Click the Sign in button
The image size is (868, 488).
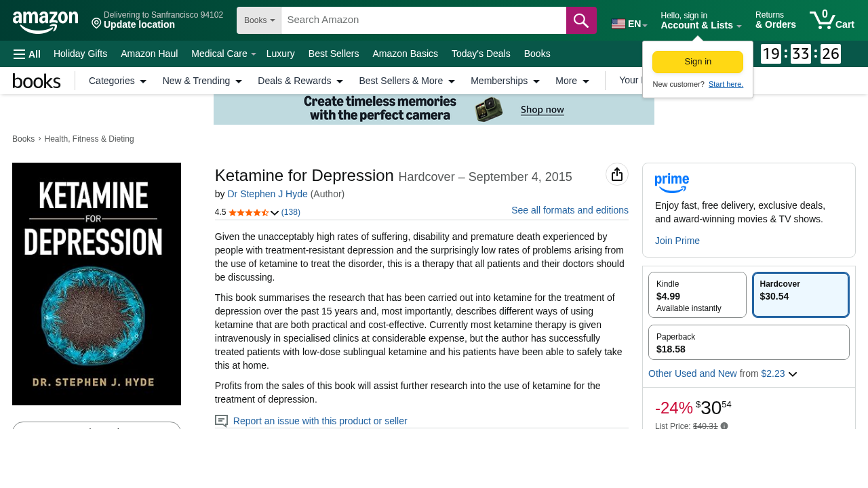697,61
